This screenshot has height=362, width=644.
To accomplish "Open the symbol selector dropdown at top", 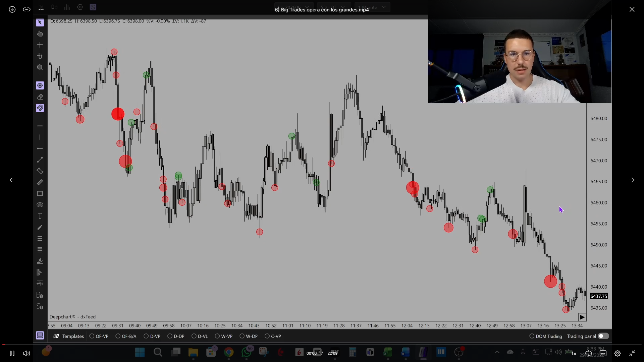I will click(294, 7).
